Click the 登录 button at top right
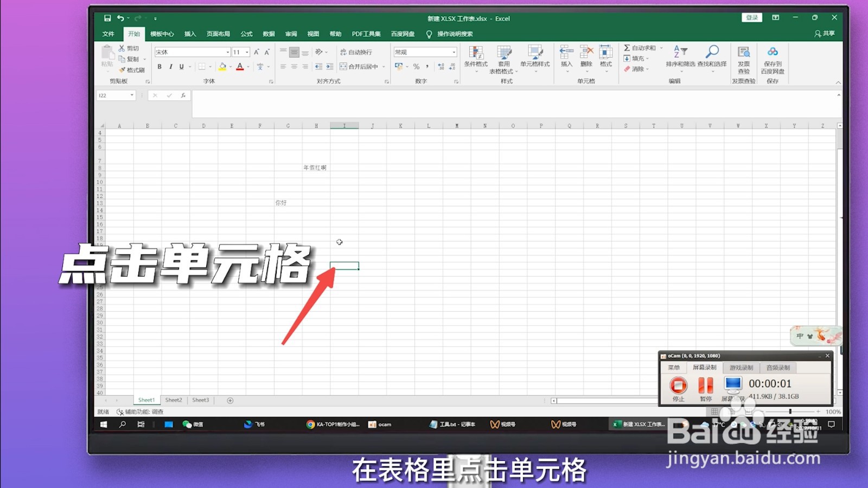This screenshot has width=868, height=488. click(752, 17)
